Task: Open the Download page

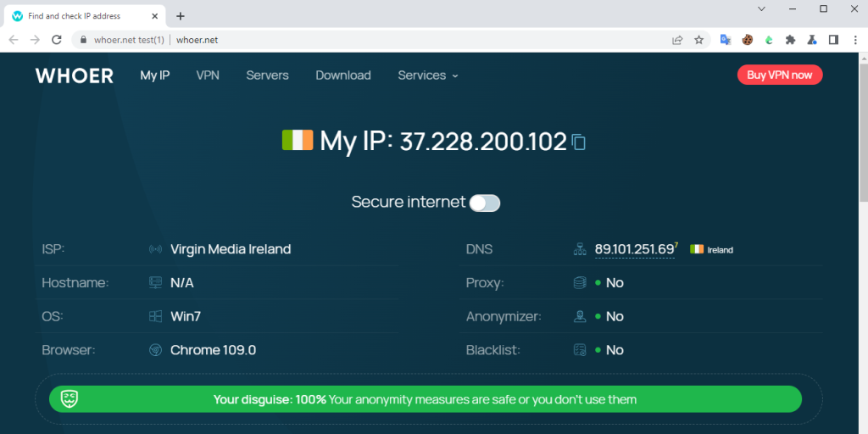Action: 343,75
